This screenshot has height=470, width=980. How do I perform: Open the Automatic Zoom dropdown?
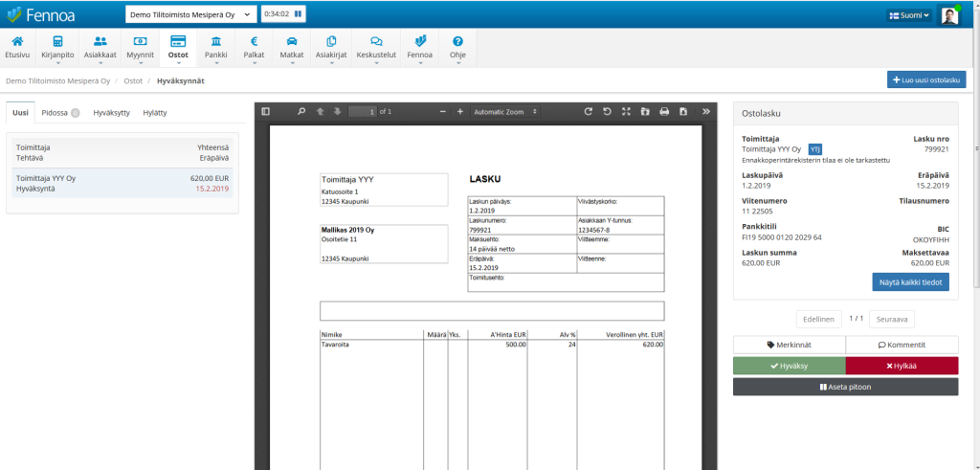503,112
